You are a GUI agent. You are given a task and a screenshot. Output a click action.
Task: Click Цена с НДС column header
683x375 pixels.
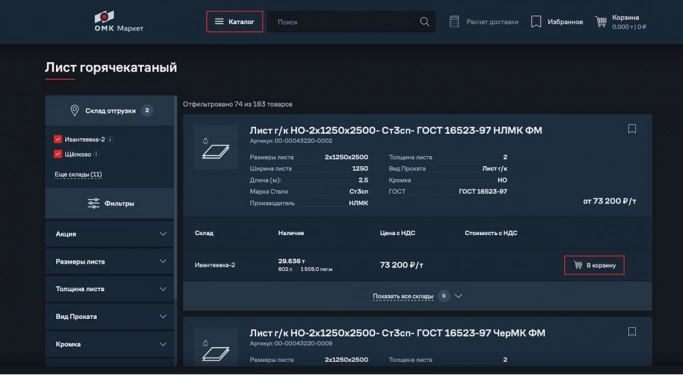coord(397,233)
